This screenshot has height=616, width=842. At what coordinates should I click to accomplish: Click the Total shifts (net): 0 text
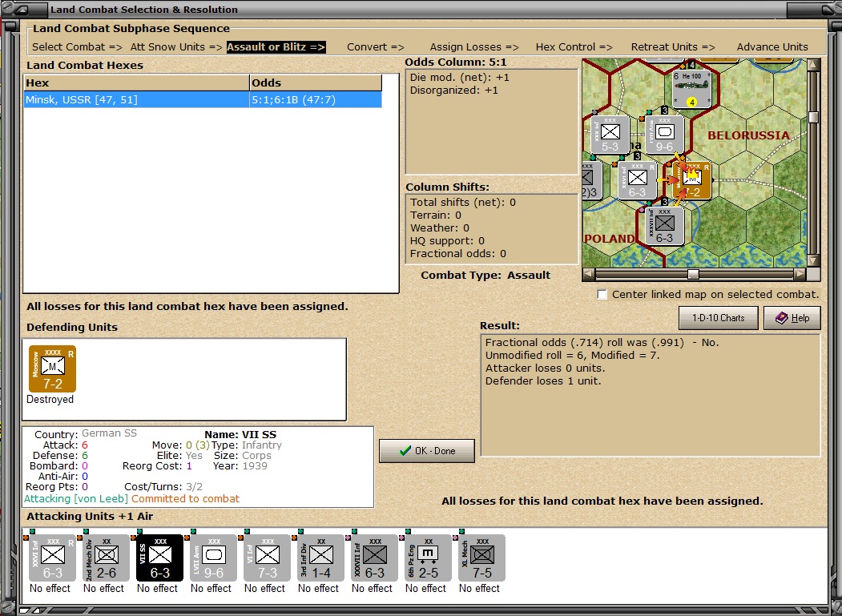(463, 203)
